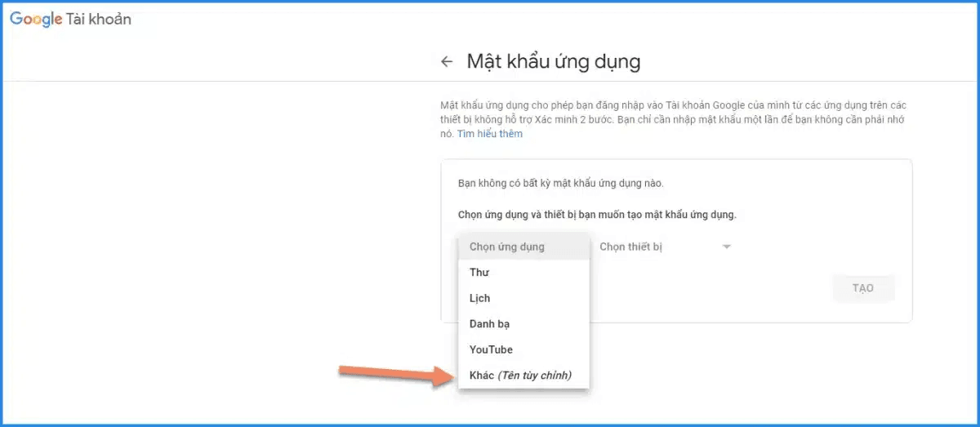Click the TẠO button
This screenshot has width=980, height=427.
pyautogui.click(x=863, y=288)
